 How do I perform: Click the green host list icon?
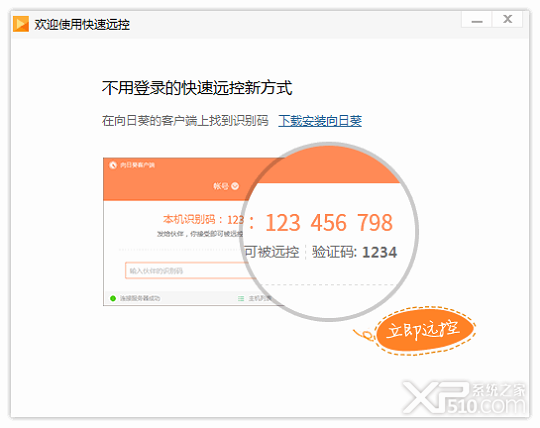click(x=241, y=298)
